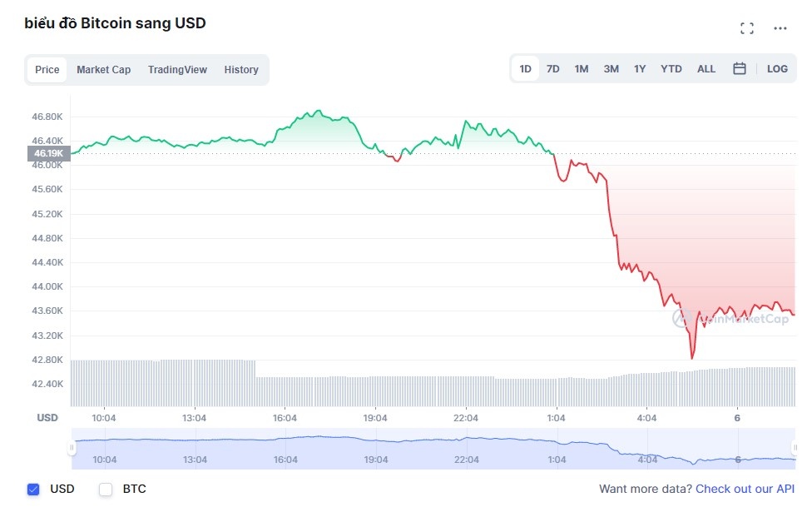Image resolution: width=812 pixels, height=522 pixels.
Task: Select the 1D time range icon button
Action: tap(525, 69)
